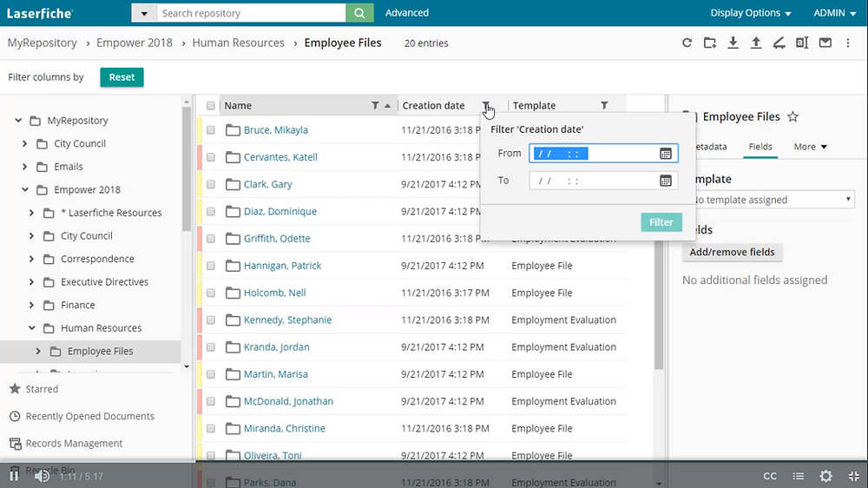Click the Laserfiche logo
Image resolution: width=868 pixels, height=488 pixels.
[x=40, y=13]
